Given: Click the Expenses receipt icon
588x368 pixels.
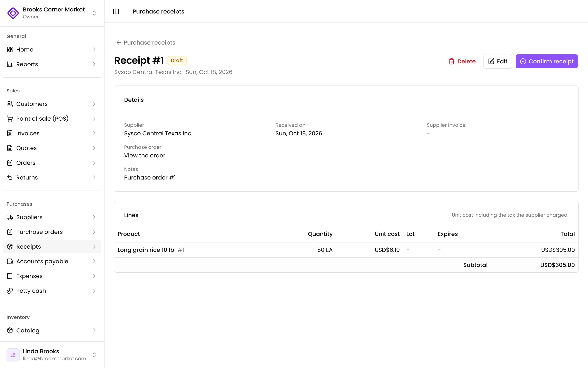Looking at the screenshot, I should [x=10, y=276].
